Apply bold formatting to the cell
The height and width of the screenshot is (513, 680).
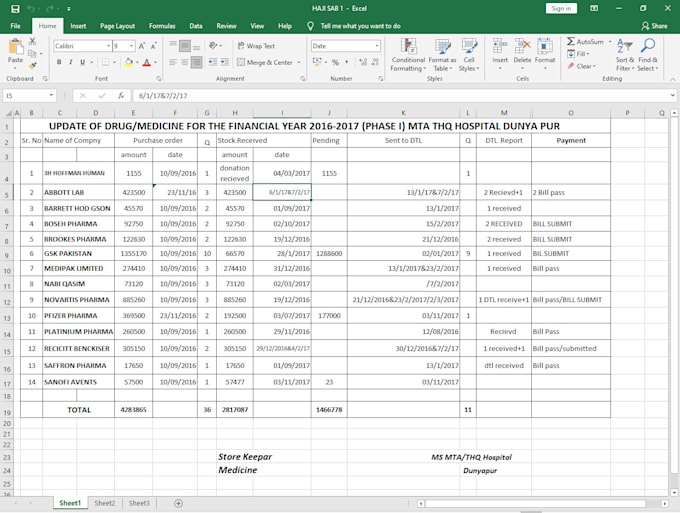pos(59,62)
